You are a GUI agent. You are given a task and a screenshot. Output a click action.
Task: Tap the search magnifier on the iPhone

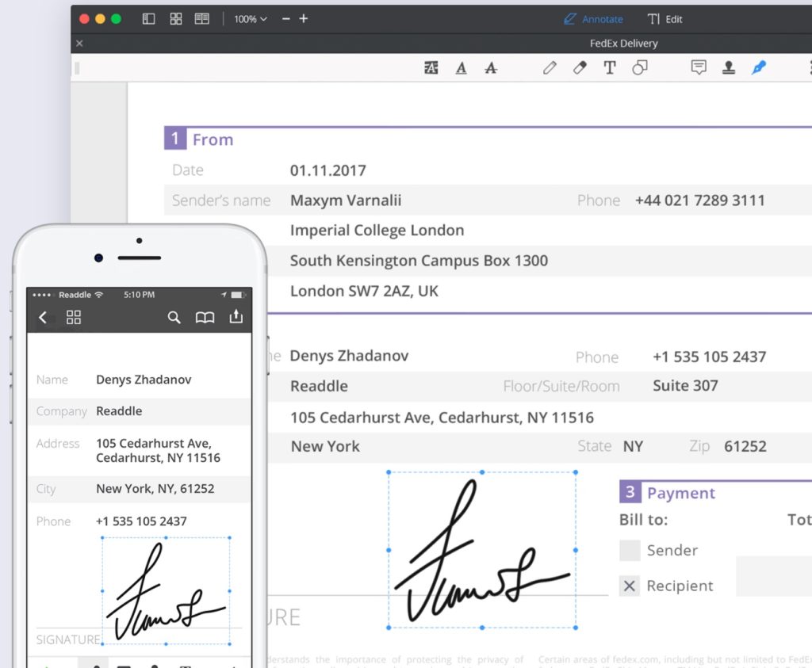[174, 317]
